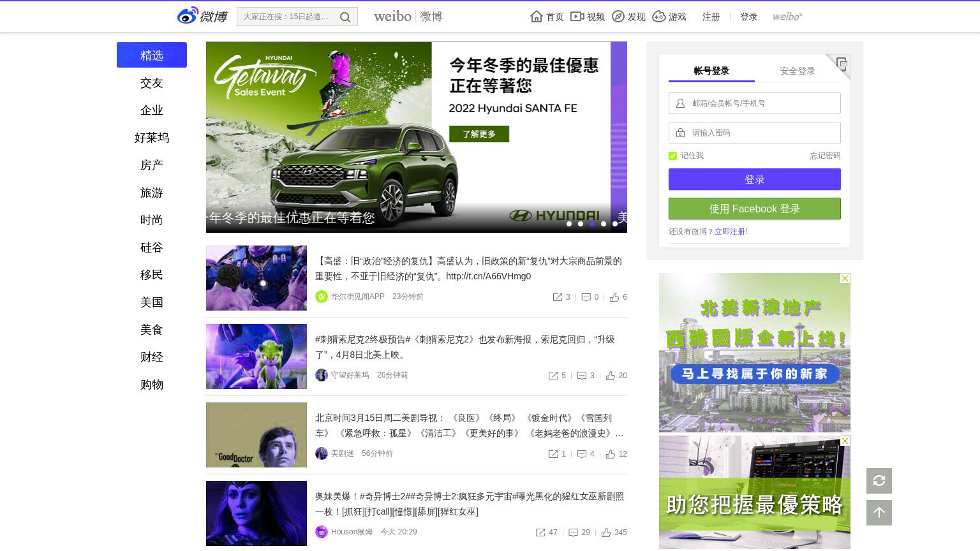Comment on the 高盛 post
Screen dimensions: 980x551
pos(590,297)
